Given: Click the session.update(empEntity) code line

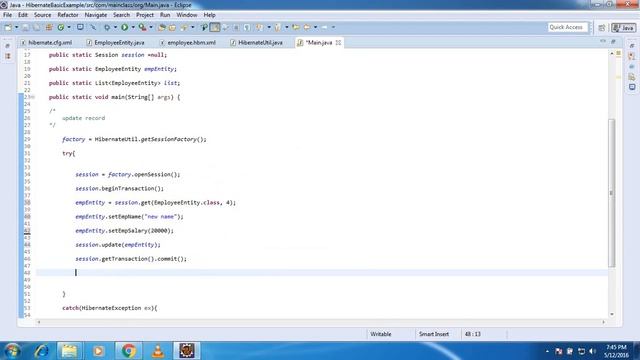Looking at the screenshot, I should click(x=118, y=245).
